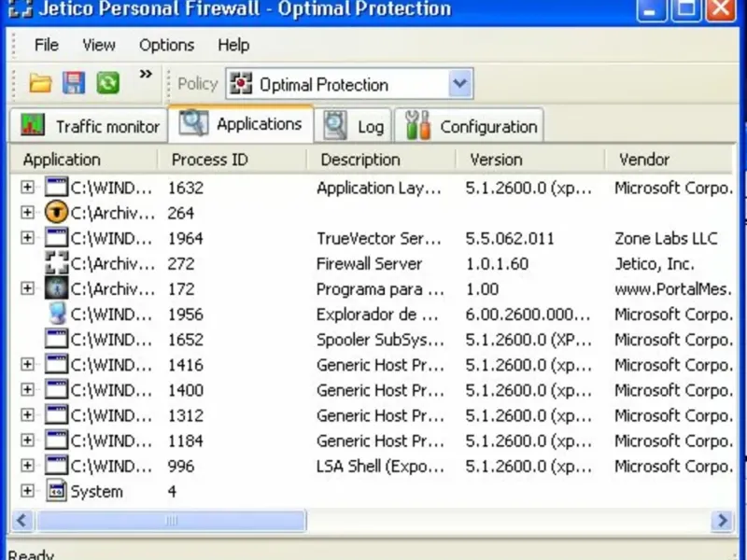The image size is (747, 560).
Task: Switch to the Log tab
Action: point(353,126)
